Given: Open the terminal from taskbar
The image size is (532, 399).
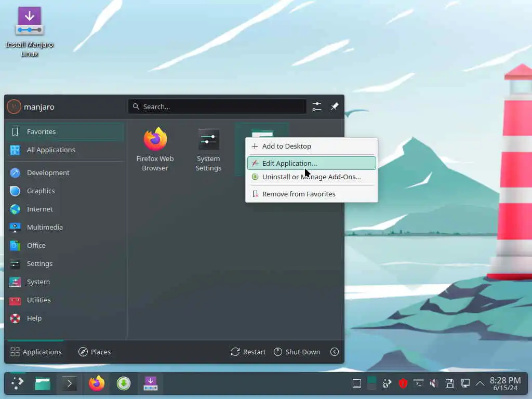Looking at the screenshot, I should coord(70,384).
